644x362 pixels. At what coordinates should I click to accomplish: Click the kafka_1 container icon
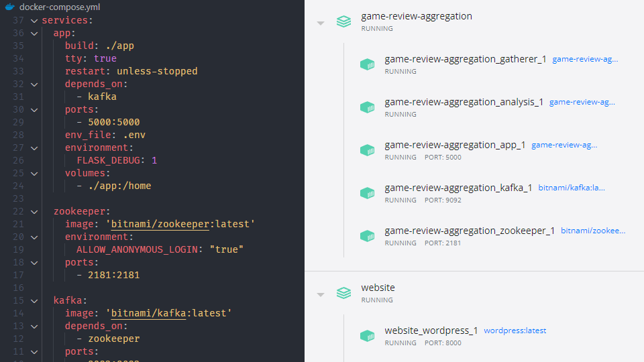(367, 193)
